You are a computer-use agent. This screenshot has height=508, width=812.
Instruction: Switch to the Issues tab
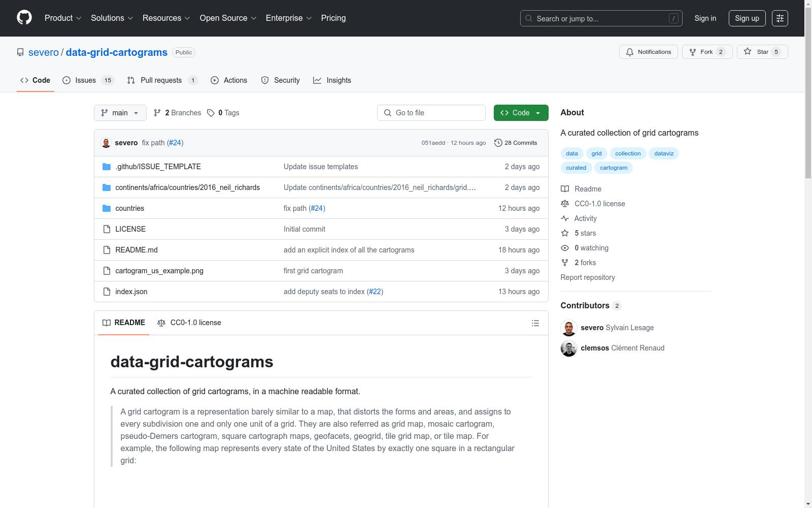coord(88,80)
